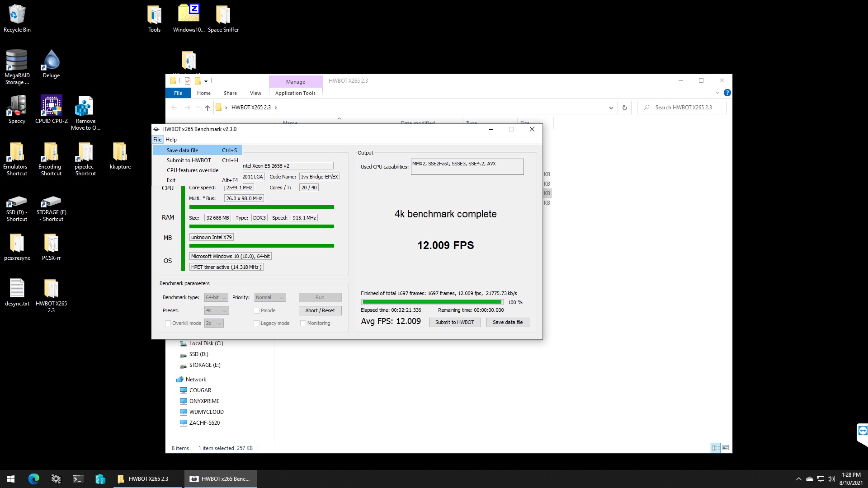Image resolution: width=868 pixels, height=488 pixels.
Task: Select ONYXPRIME network computer
Action: tap(204, 401)
